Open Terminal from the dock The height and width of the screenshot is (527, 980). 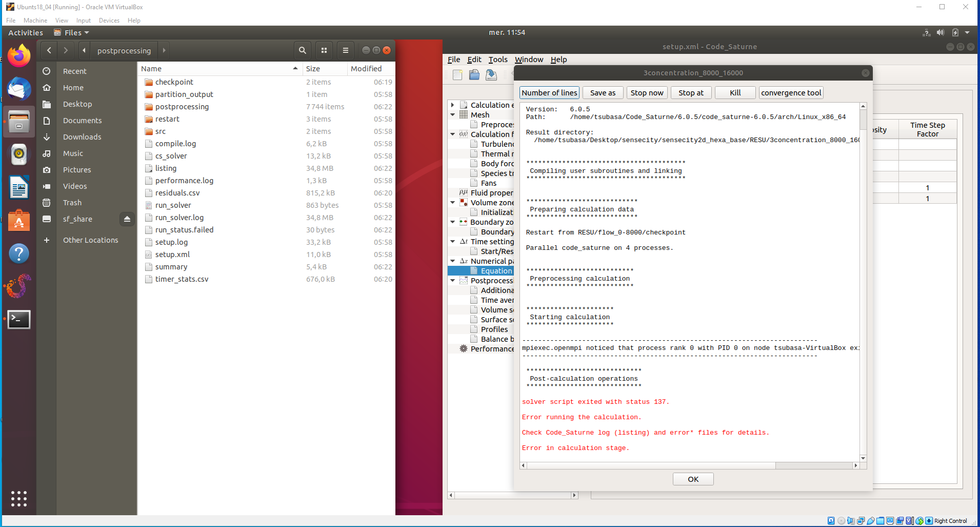tap(19, 319)
